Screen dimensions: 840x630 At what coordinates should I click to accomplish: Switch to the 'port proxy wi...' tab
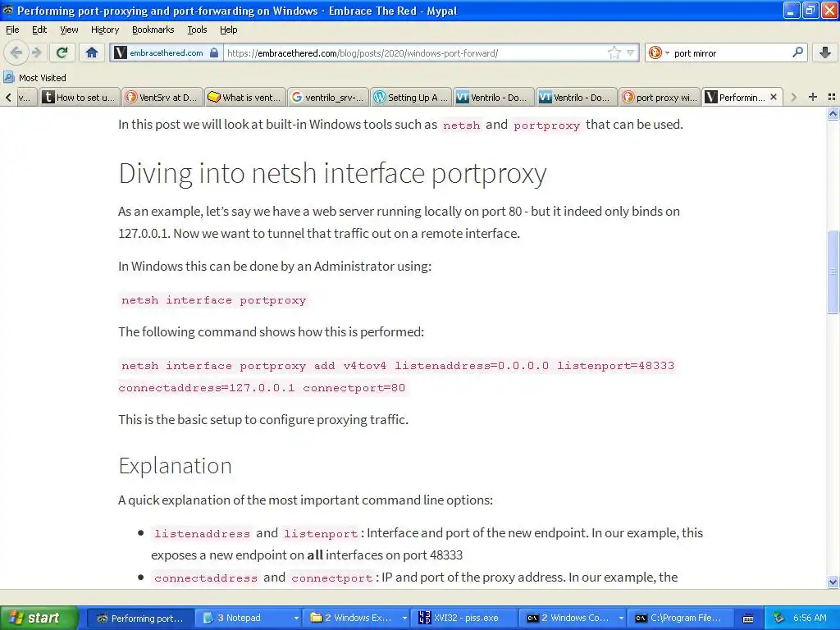[x=660, y=97]
